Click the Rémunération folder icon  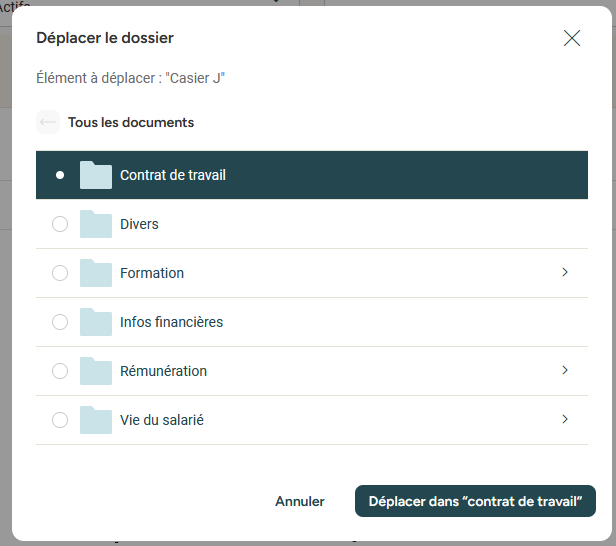pos(96,371)
